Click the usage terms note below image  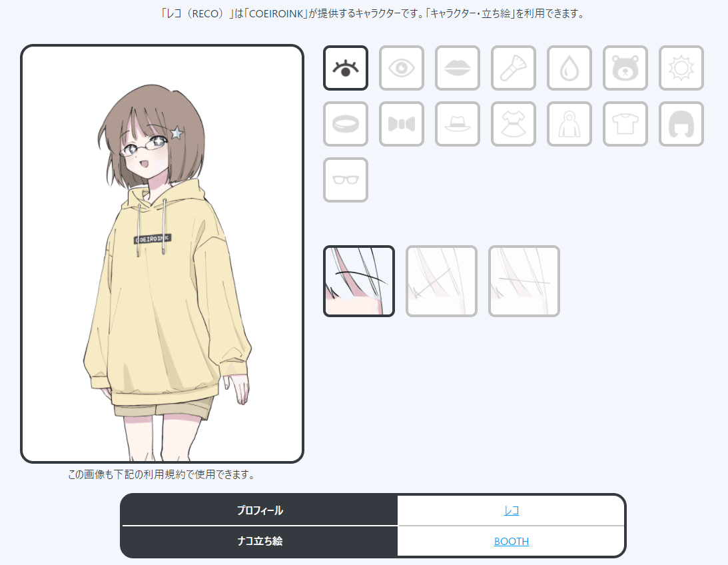[162, 474]
